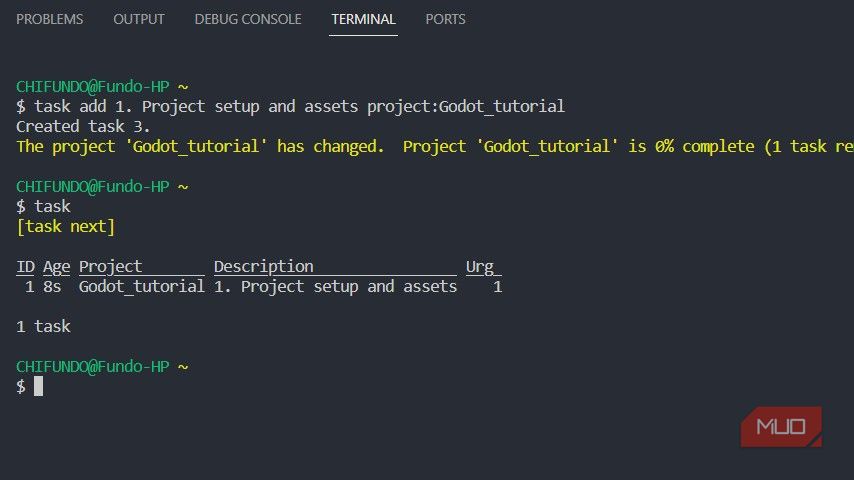
Task: Click the topmost CHIFUNDO@Fundo-HP prompt
Action: pos(92,86)
